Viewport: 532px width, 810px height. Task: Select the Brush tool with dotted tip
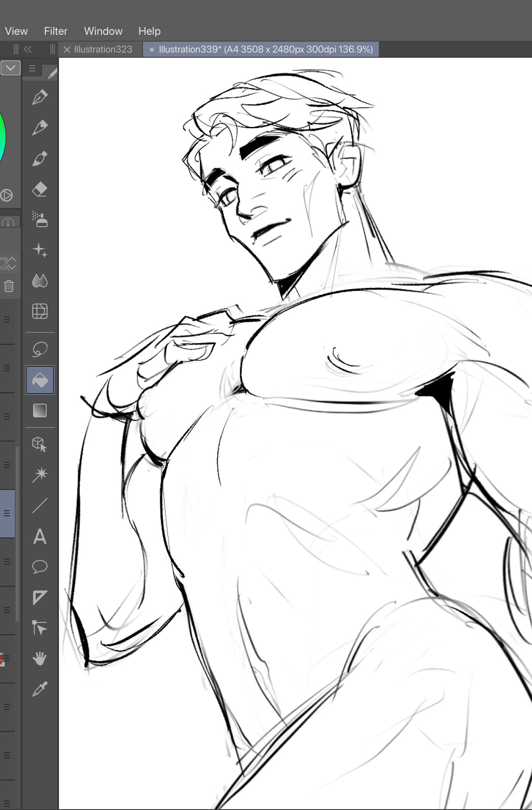coord(40,158)
